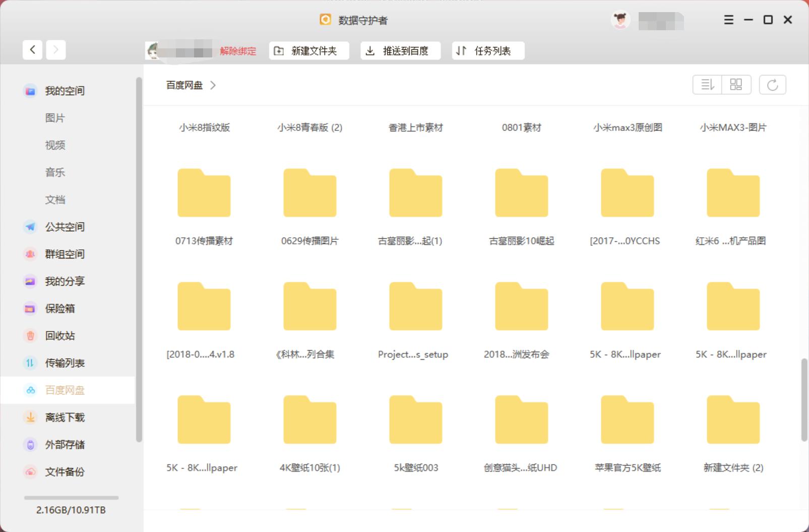Switch to grid view layout
Image resolution: width=809 pixels, height=532 pixels.
click(x=736, y=85)
